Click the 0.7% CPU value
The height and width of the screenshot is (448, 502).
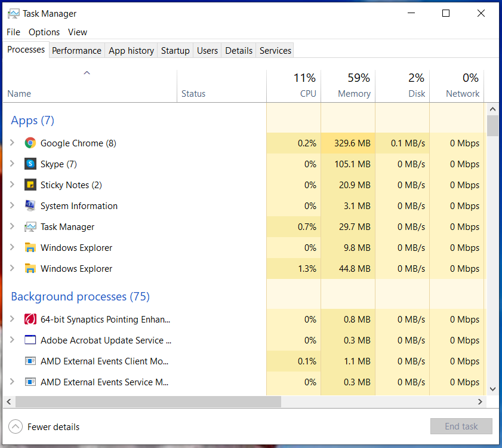tap(307, 227)
